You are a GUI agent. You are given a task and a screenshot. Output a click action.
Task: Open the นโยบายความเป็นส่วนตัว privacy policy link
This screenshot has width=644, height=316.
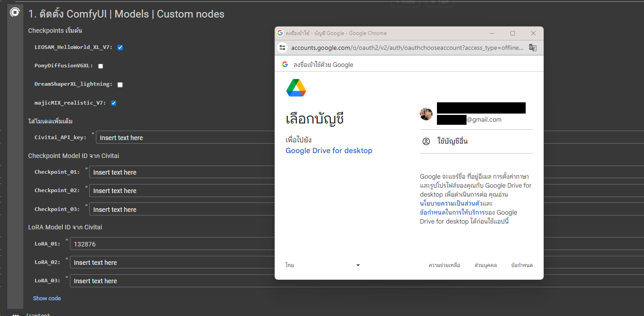point(451,203)
